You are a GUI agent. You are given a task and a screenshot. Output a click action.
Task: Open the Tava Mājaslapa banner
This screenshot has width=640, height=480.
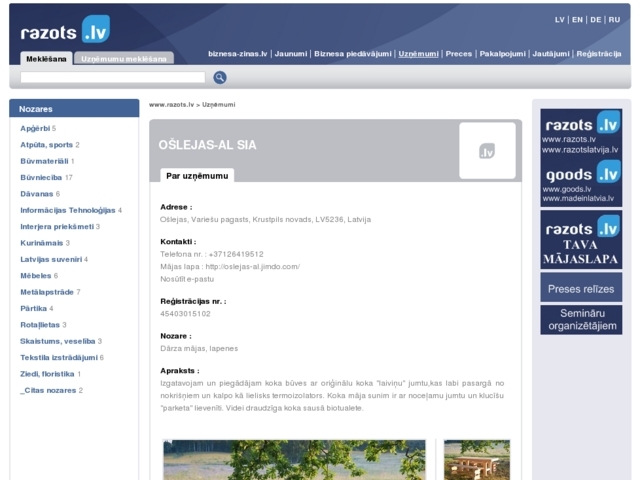[x=581, y=239]
